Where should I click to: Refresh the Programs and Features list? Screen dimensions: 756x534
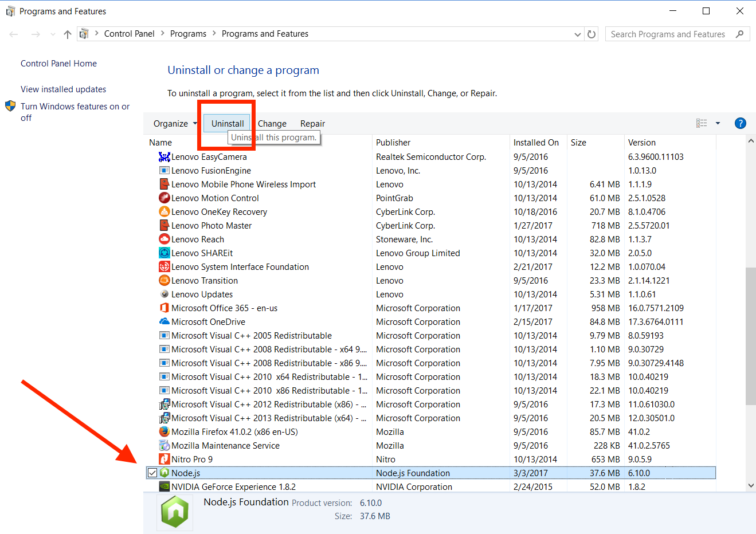click(592, 34)
